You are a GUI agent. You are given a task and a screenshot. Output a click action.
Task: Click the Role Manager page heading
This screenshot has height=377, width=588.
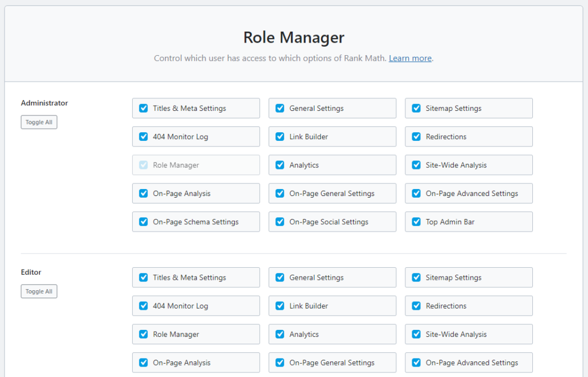pyautogui.click(x=293, y=37)
